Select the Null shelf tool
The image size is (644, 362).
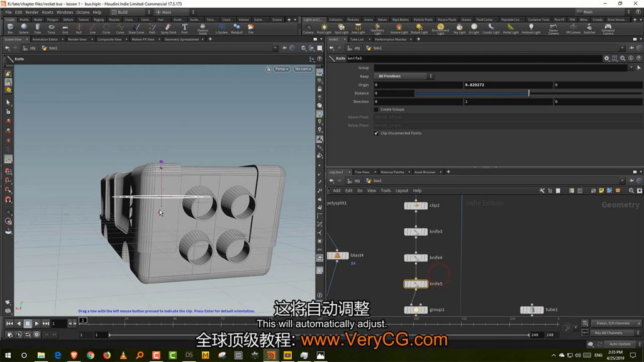[x=79, y=28]
